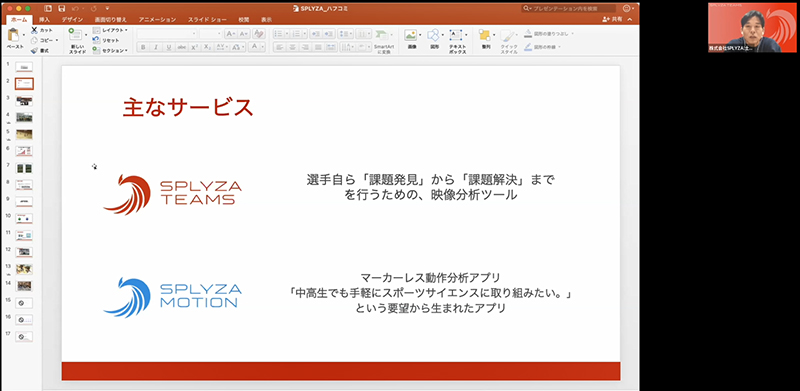
Task: Toggle strikethrough (abc) formatting
Action: tap(182, 47)
